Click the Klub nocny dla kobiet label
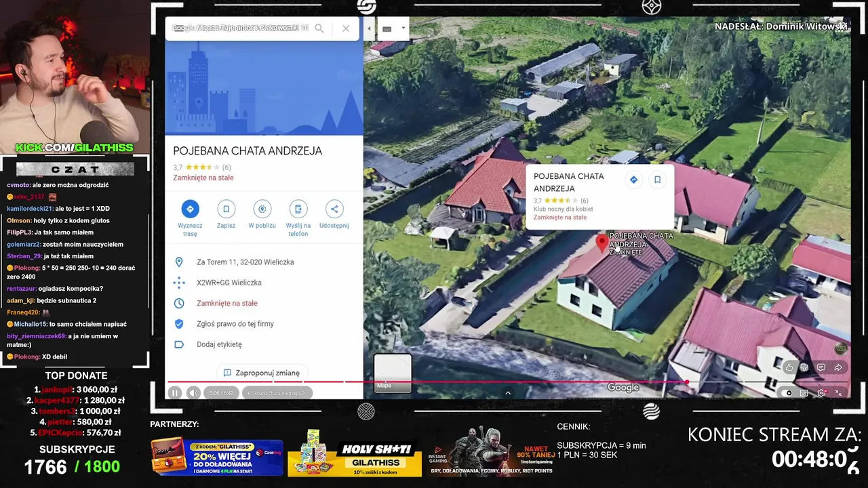The width and height of the screenshot is (868, 488). 563,209
